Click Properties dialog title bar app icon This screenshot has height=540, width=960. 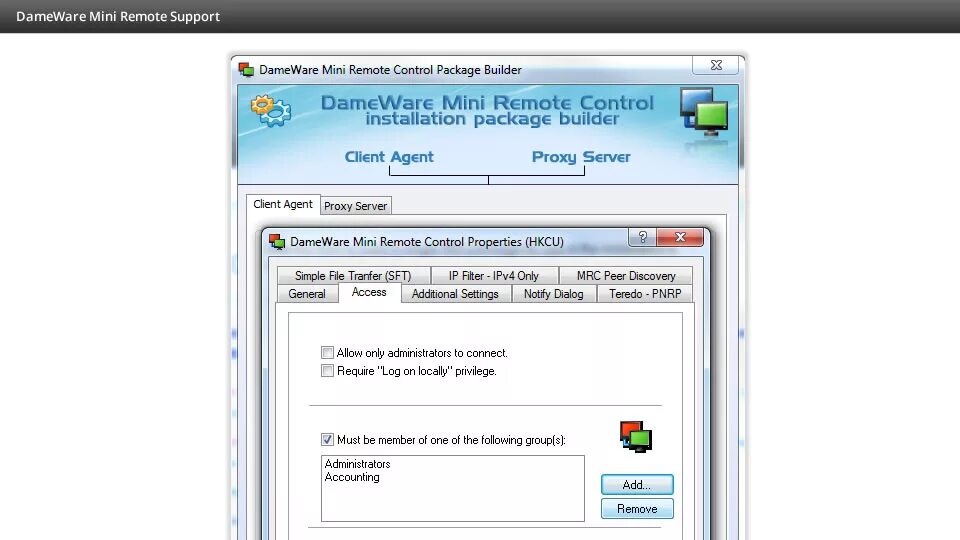[277, 242]
